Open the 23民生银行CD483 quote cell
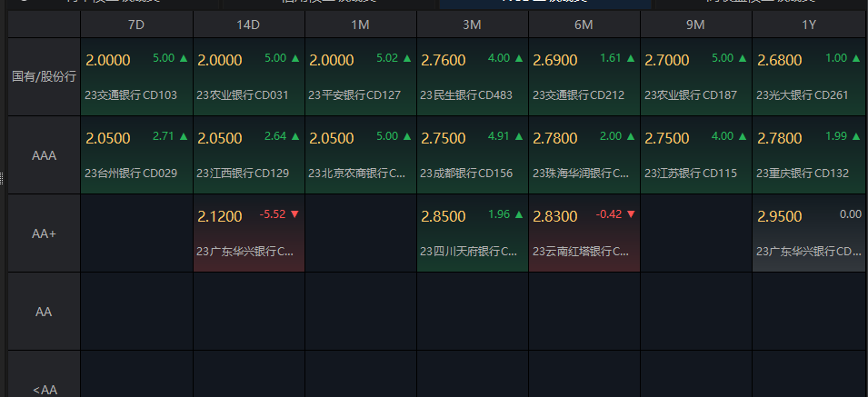The height and width of the screenshot is (397, 868). click(473, 77)
